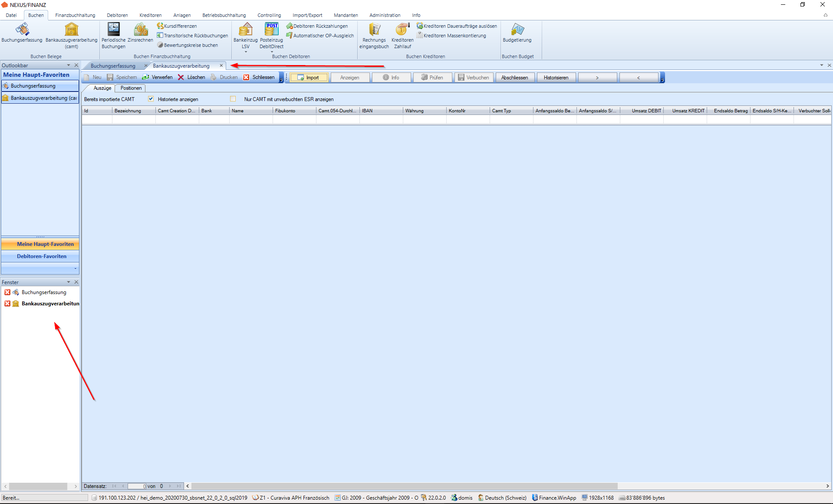This screenshot has width=833, height=504.
Task: Open Bankauszugverarbeitung favorite in Outlookbar
Action: click(x=40, y=98)
